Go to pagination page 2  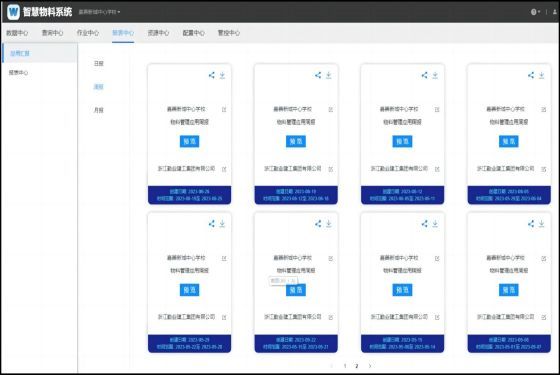357,366
